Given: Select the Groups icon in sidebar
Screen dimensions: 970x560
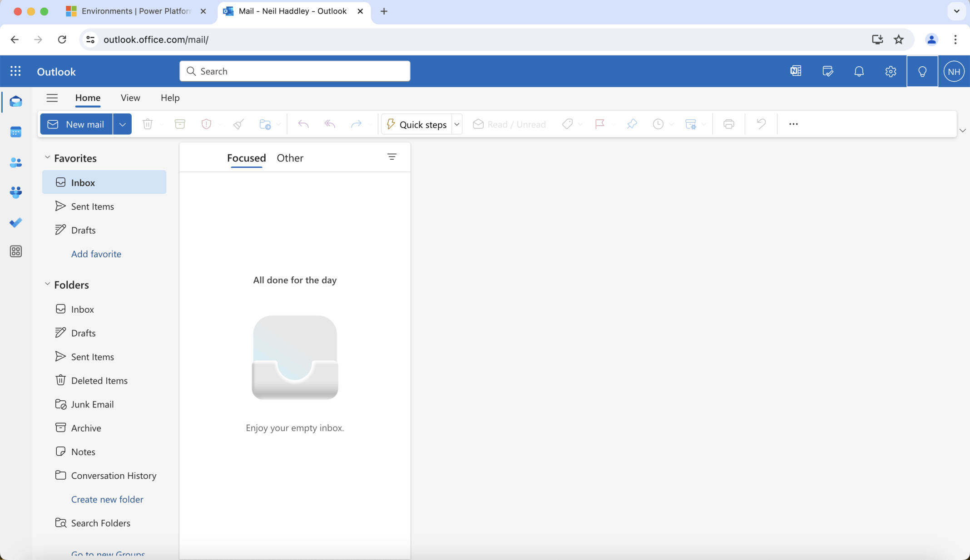Looking at the screenshot, I should 16,192.
